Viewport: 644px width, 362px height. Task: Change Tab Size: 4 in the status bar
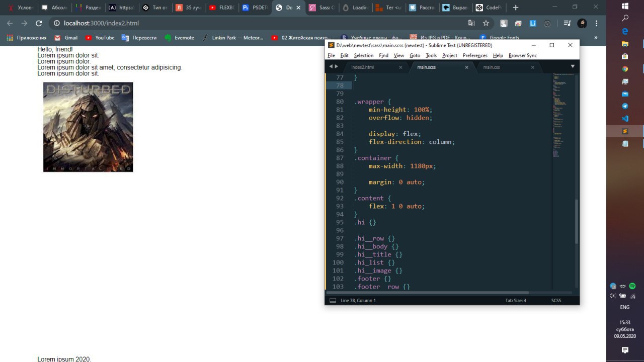(516, 300)
